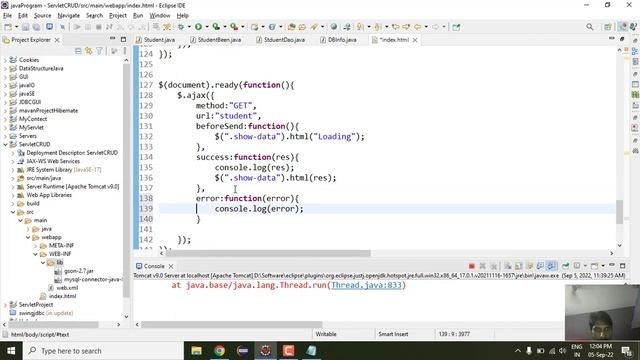Click the taskbar microphone icon
The width and height of the screenshot is (640, 360).
click(529, 351)
